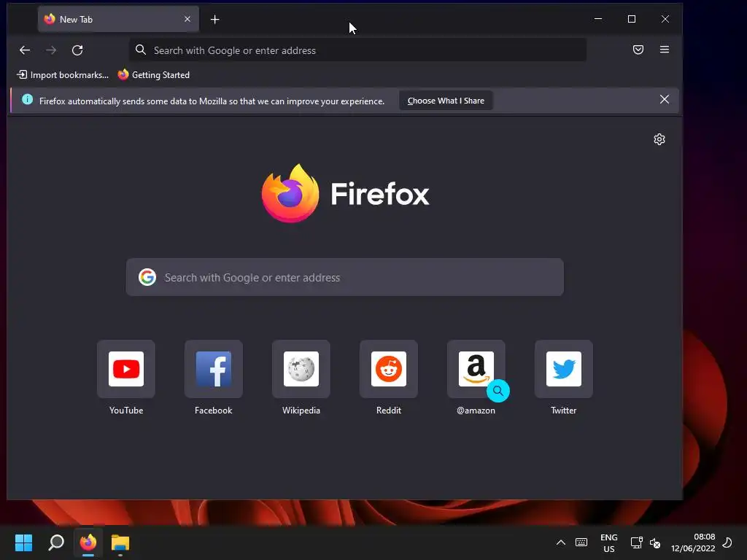Click the muted volume tray icon
This screenshot has width=747, height=560.
pos(655,542)
